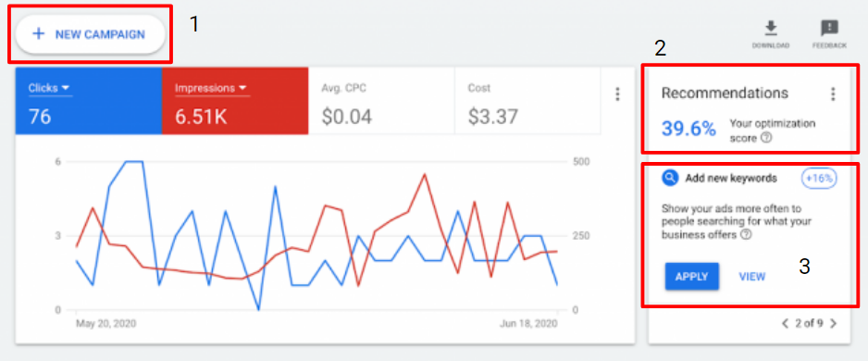
Task: Go to previous recommendation arrow
Action: click(785, 323)
